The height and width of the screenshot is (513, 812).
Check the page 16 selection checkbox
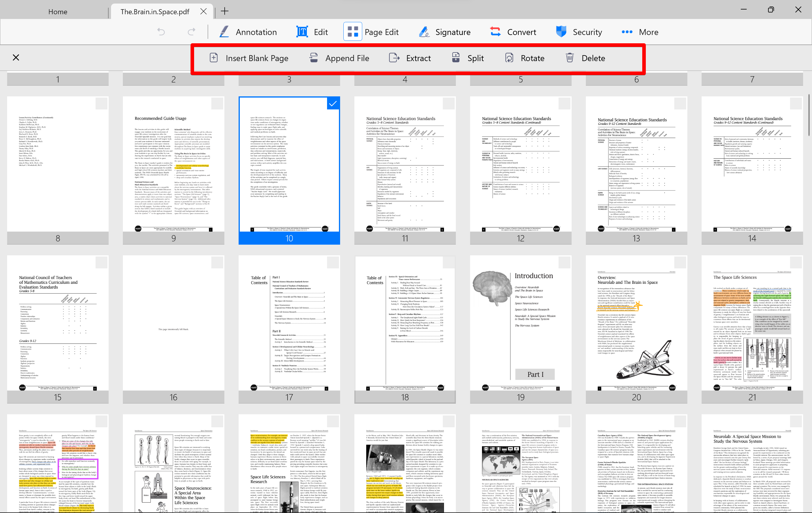217,262
